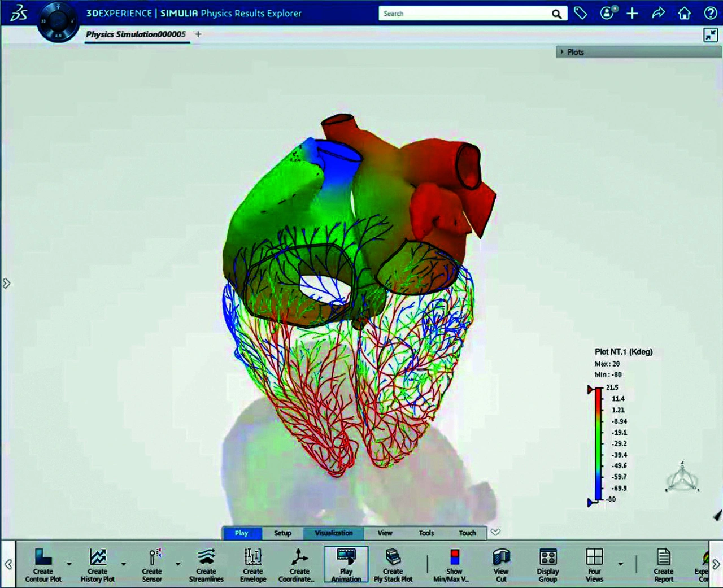Switch to the Visualization tab
Image resolution: width=723 pixels, height=588 pixels.
click(x=333, y=533)
